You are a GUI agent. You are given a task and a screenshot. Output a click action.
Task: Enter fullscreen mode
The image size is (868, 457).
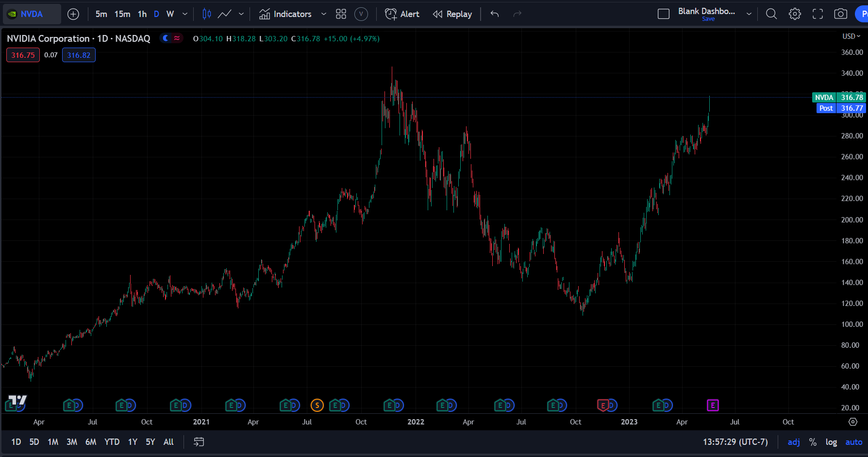coord(818,14)
